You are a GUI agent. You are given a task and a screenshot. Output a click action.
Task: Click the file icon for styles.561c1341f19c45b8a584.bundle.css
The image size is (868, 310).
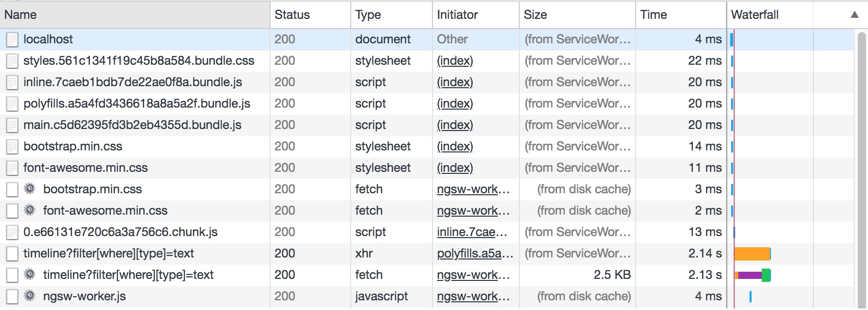click(x=12, y=61)
